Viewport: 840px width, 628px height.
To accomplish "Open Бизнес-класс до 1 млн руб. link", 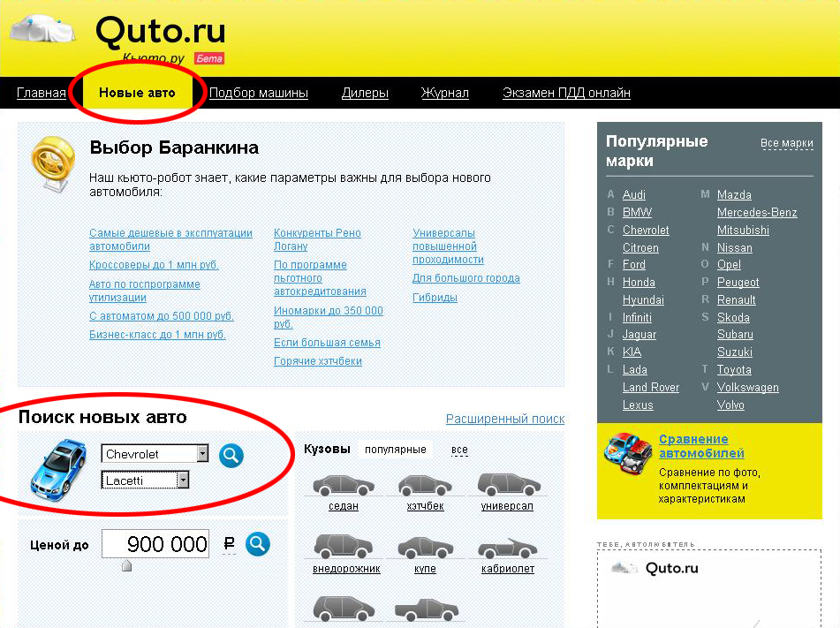I will (x=157, y=335).
